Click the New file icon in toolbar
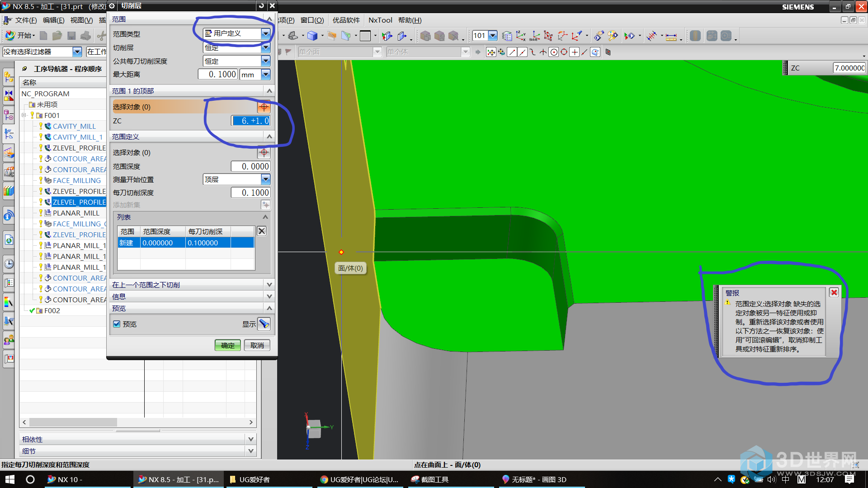868x488 pixels. tap(43, 36)
